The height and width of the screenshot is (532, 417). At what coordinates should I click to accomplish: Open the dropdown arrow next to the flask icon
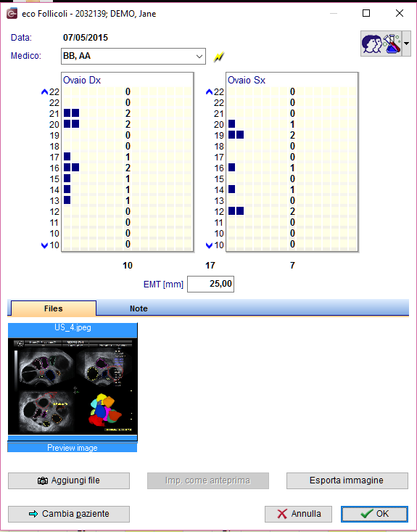[x=406, y=44]
